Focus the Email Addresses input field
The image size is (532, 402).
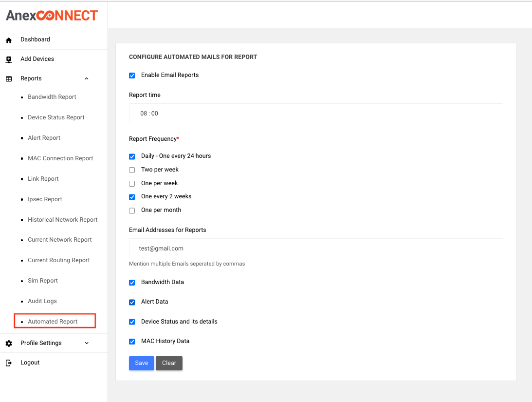pyautogui.click(x=315, y=249)
